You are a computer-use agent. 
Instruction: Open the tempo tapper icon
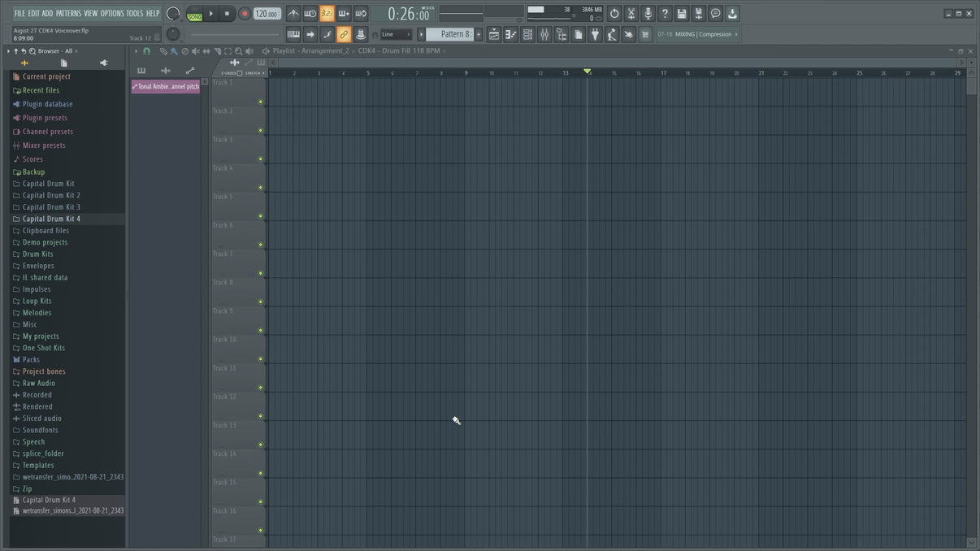coord(612,34)
